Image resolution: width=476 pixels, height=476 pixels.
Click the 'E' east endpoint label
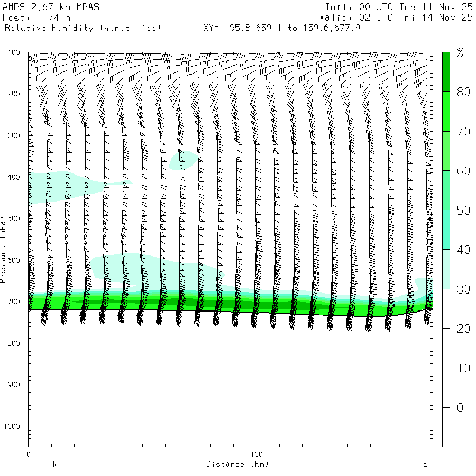pyautogui.click(x=425, y=464)
